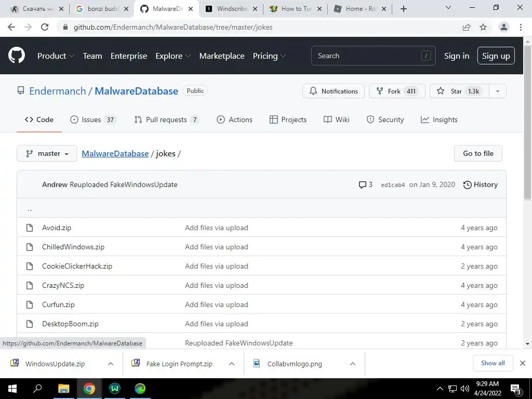532x399 pixels.
Task: Click the Endermanch owner link
Action: tap(58, 91)
